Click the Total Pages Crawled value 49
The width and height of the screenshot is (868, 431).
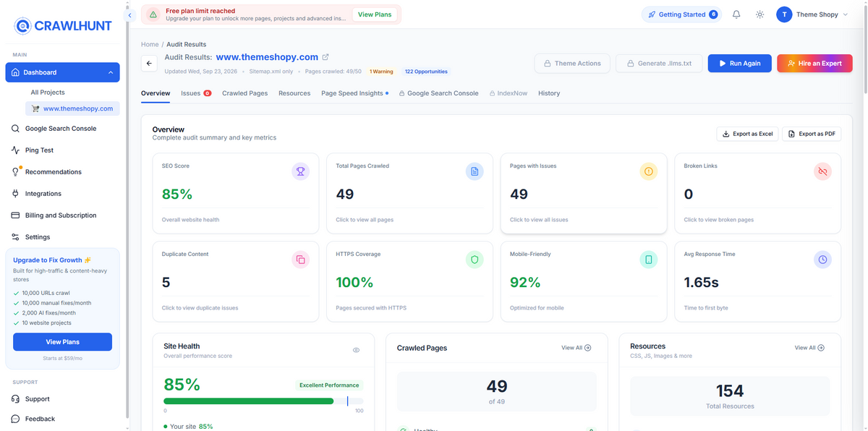[x=345, y=194]
